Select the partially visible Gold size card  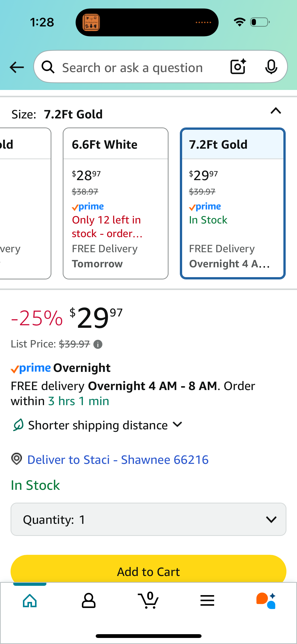(25, 203)
